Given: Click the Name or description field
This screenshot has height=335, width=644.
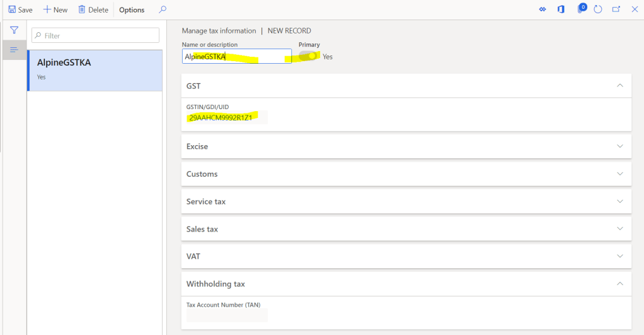Looking at the screenshot, I should point(236,56).
